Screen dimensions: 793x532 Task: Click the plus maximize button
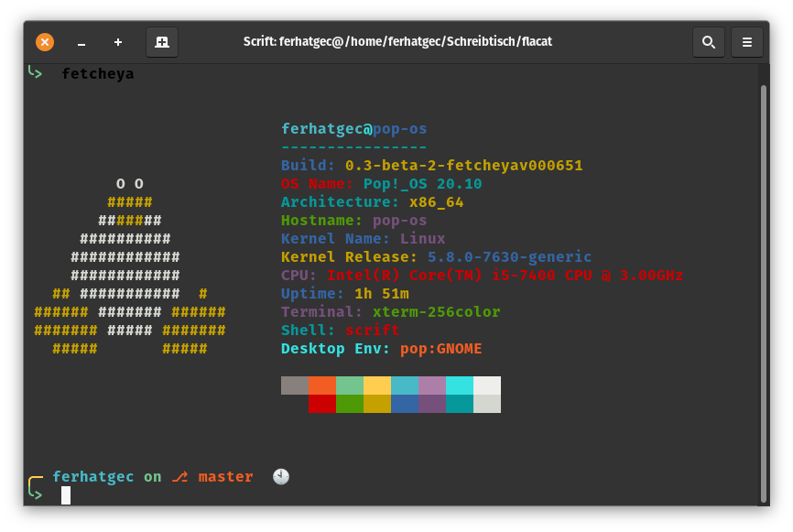pos(118,42)
